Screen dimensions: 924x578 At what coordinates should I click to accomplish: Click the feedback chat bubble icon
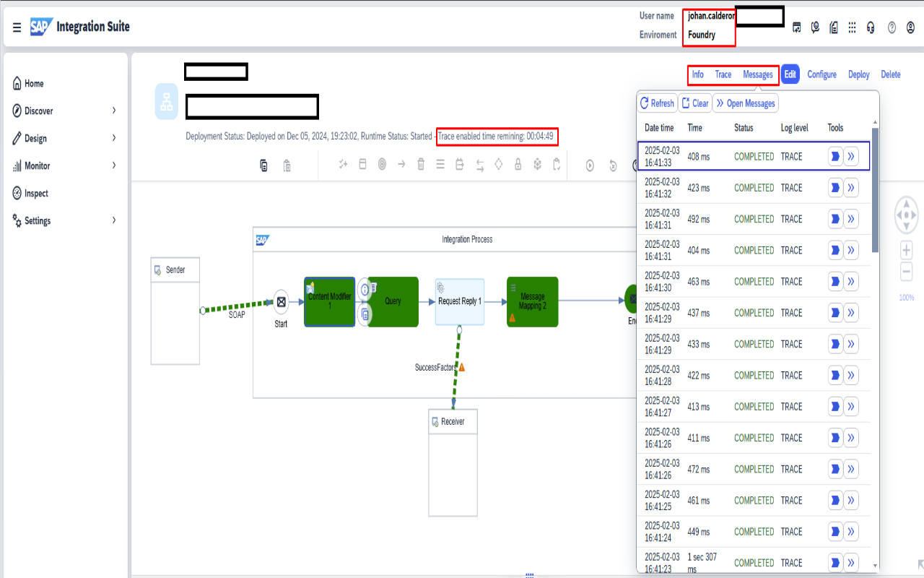[x=815, y=27]
